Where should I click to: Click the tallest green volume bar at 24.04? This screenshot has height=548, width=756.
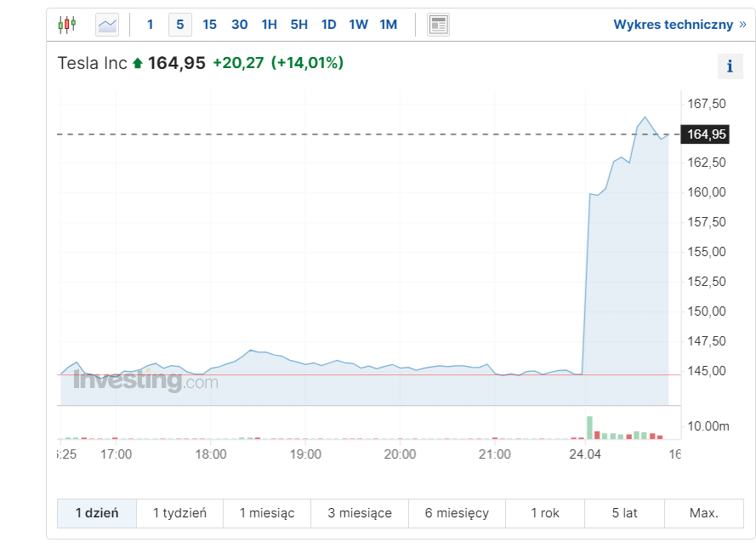click(x=589, y=427)
